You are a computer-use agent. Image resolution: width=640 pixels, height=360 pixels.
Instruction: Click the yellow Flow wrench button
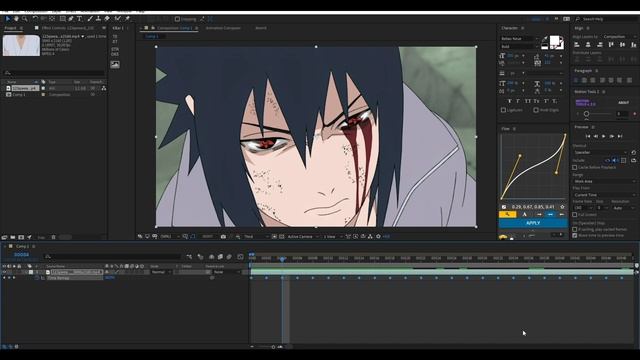[x=507, y=214]
